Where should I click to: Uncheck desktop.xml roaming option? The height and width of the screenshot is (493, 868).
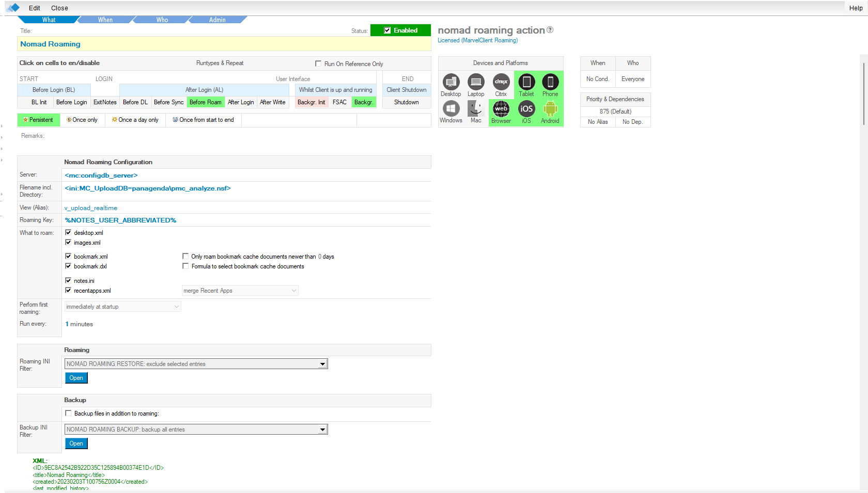pyautogui.click(x=68, y=232)
